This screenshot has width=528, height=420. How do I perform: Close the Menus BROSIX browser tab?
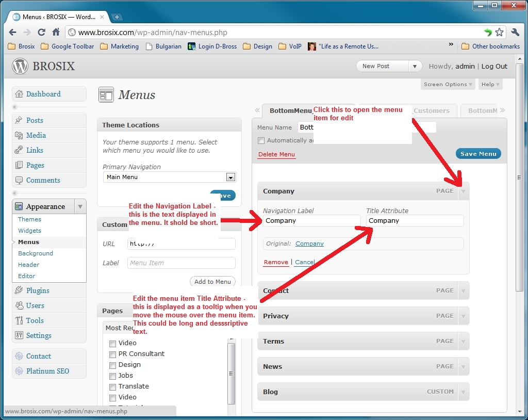tap(102, 17)
